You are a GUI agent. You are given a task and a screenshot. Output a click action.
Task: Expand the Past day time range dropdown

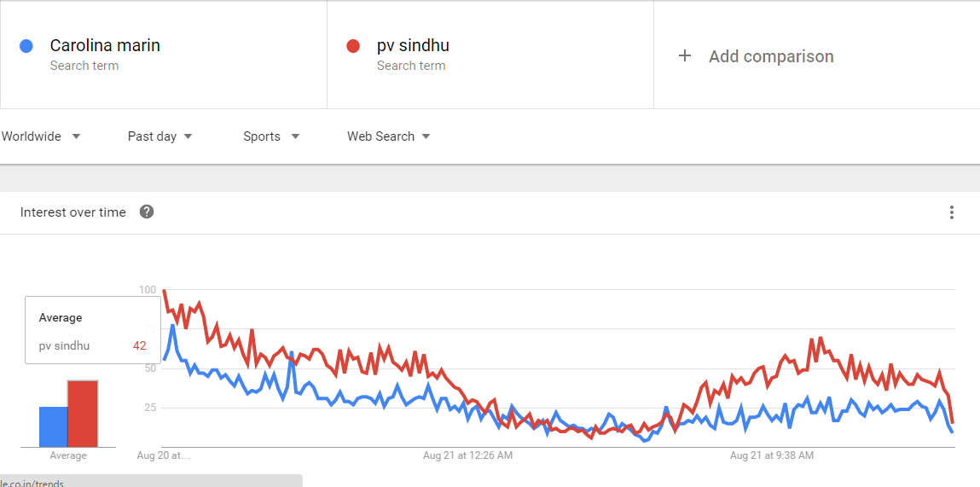click(160, 136)
